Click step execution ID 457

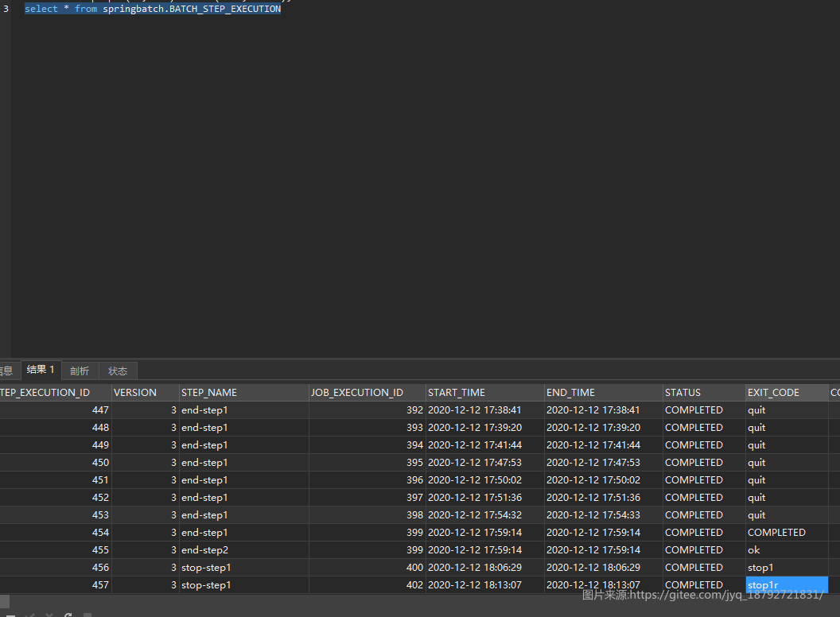coord(56,585)
